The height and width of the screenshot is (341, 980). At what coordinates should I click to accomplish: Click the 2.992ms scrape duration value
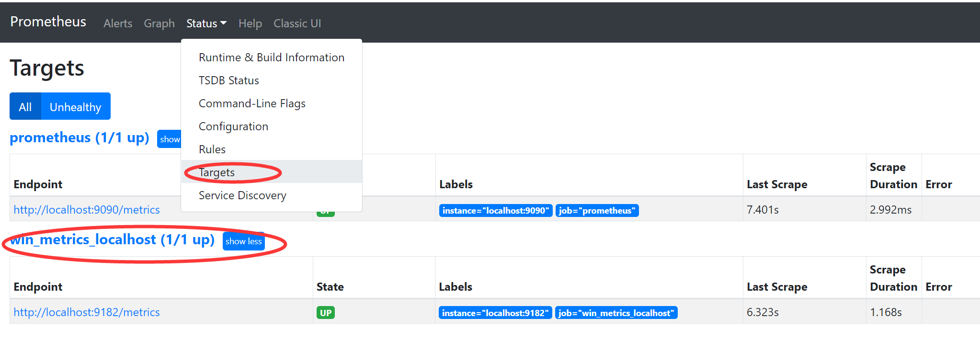pos(890,210)
